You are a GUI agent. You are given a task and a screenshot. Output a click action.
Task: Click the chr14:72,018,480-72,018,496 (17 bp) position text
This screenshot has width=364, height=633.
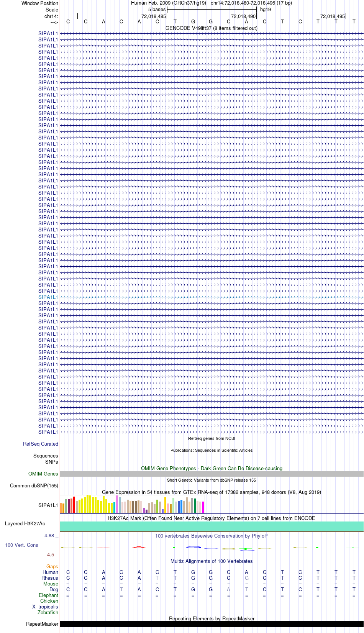(x=251, y=3)
